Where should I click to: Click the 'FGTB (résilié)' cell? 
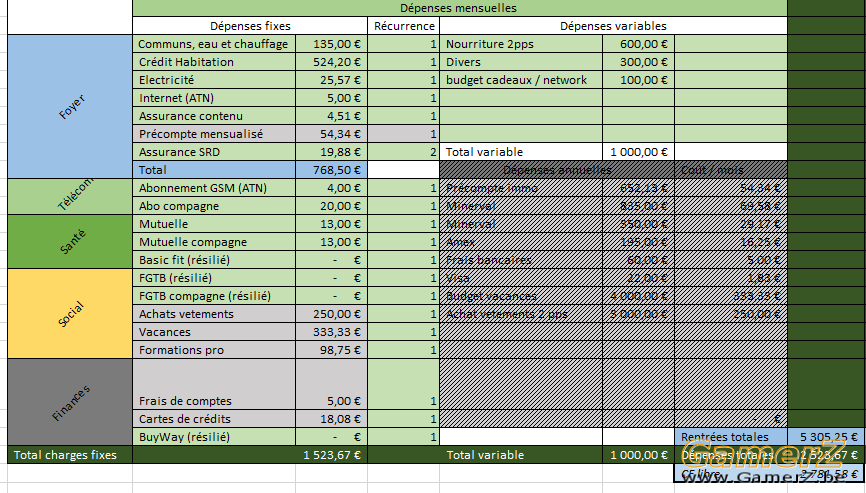214,278
